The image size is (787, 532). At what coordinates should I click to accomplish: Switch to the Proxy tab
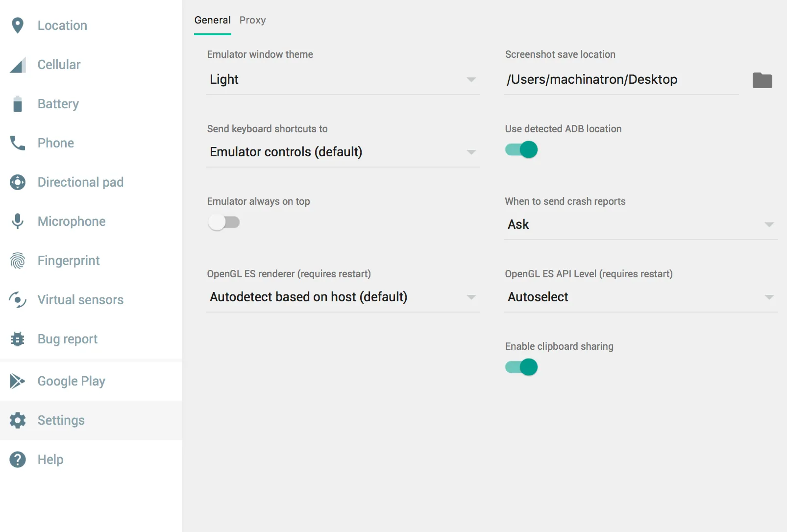[252, 20]
